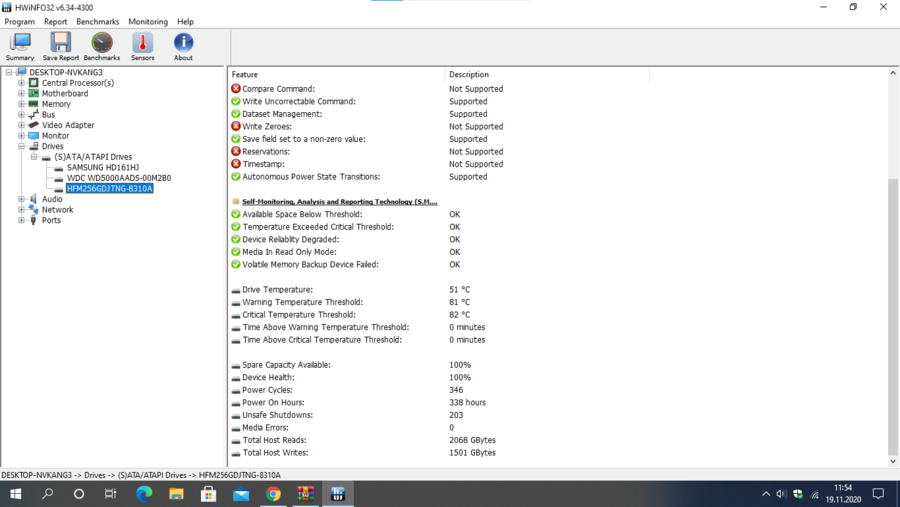Open the Program menu
This screenshot has height=507, width=900.
(20, 22)
